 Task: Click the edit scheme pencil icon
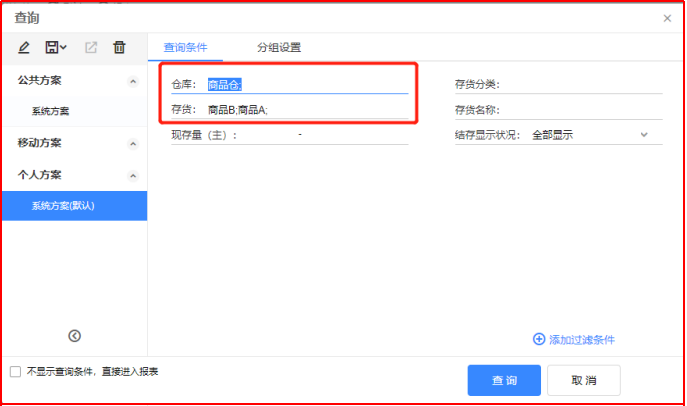[x=24, y=47]
